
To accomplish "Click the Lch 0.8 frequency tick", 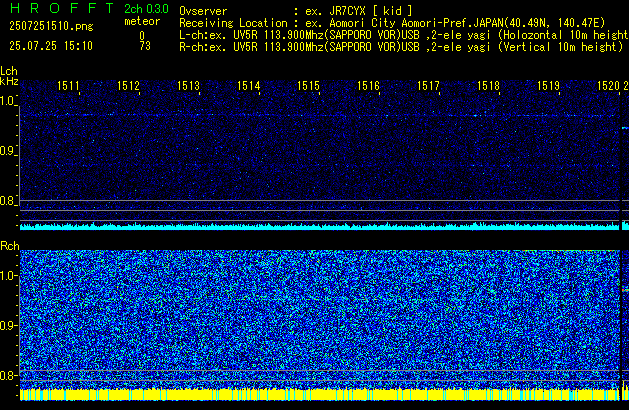I will click(x=8, y=201).
